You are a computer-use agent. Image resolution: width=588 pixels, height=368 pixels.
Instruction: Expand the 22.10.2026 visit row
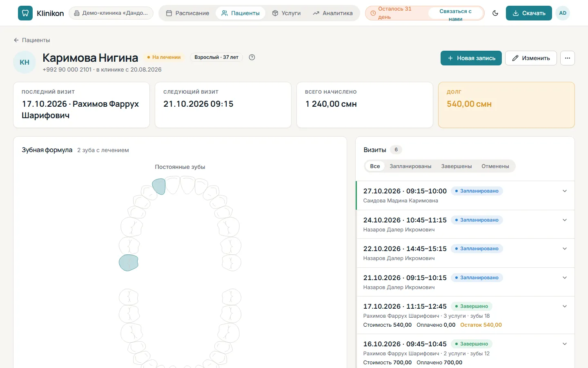(x=465, y=254)
